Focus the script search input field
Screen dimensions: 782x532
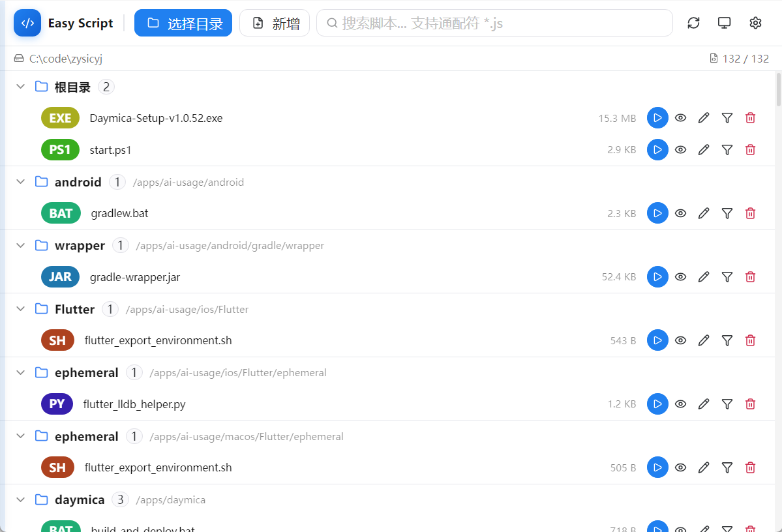[x=495, y=23]
